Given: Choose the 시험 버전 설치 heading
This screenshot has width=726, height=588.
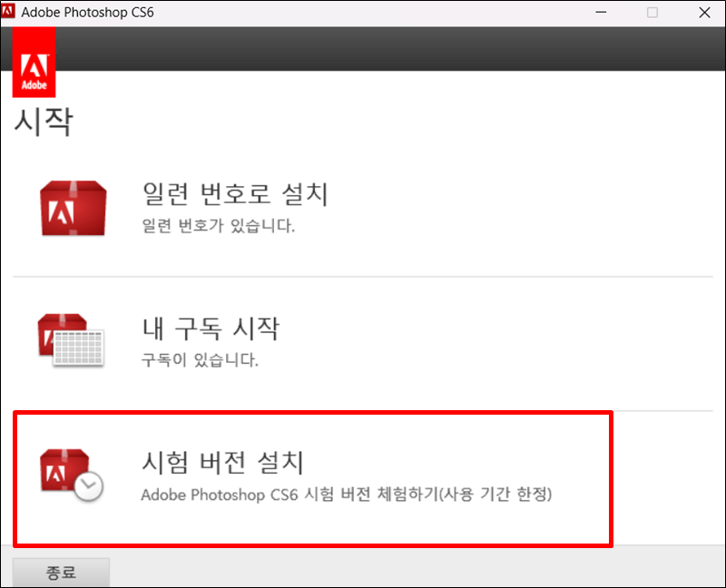Looking at the screenshot, I should (222, 462).
